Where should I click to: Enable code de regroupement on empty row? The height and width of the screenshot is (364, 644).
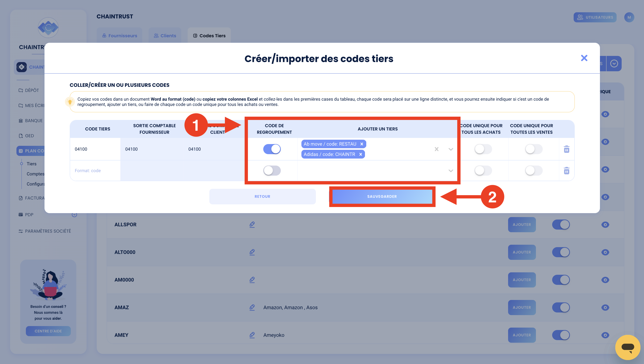272,171
